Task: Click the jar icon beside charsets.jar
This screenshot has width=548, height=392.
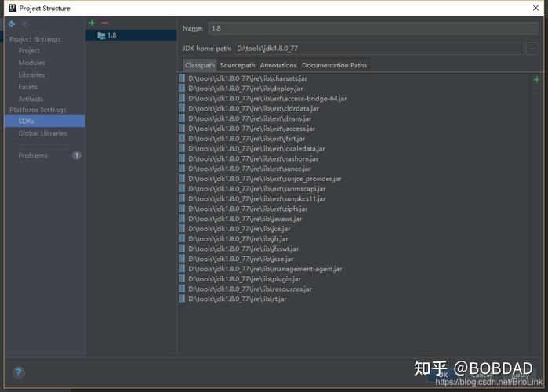Action: point(182,78)
